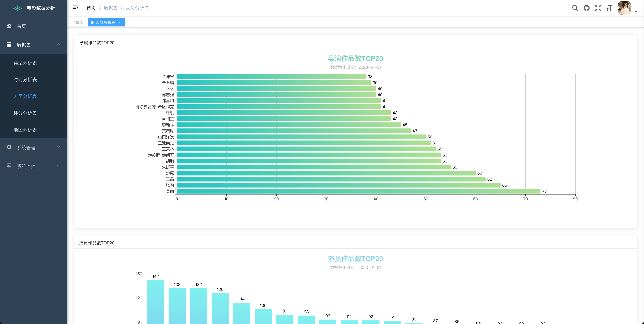This screenshot has width=644, height=324.
Task: Click the dashboard icon beside 首页
Action: (9, 26)
